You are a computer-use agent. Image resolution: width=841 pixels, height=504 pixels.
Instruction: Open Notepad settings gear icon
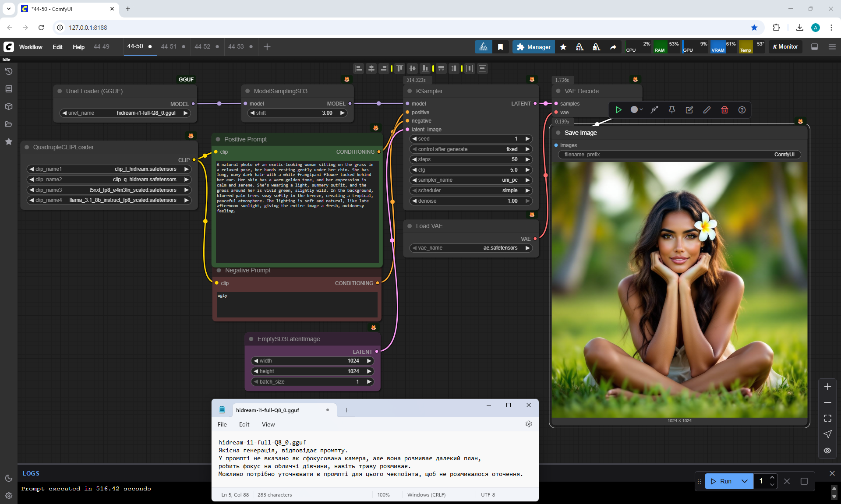click(x=528, y=424)
